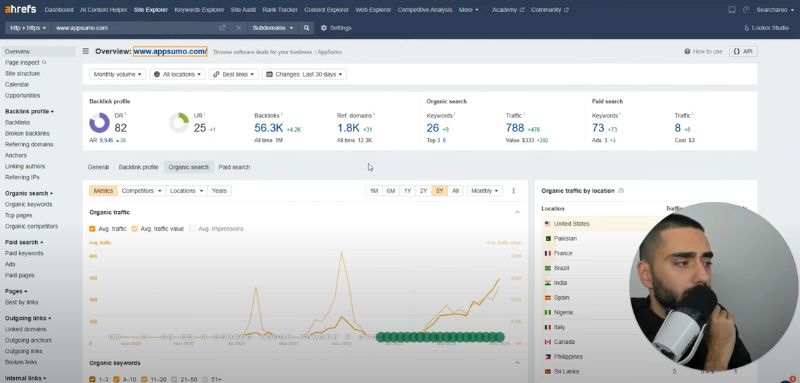Screen dimensions: 800x383
Task: Open Site Audit in top menu
Action: (243, 10)
